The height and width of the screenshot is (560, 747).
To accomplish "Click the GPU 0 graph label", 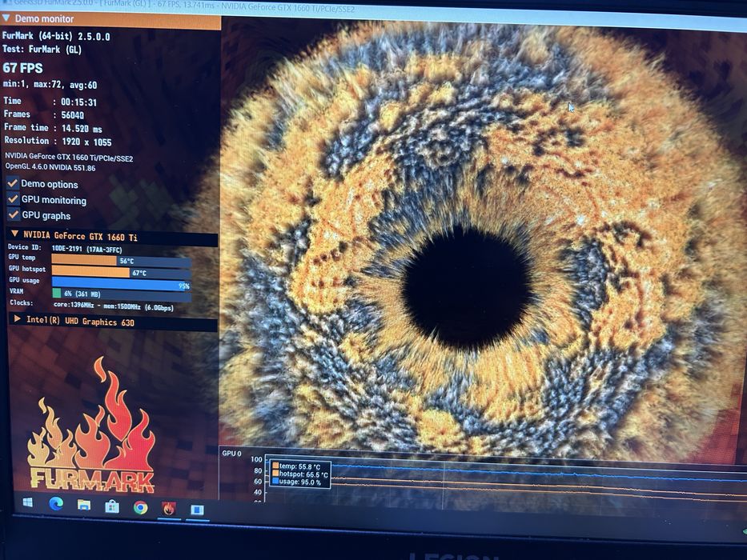I will coord(231,454).
